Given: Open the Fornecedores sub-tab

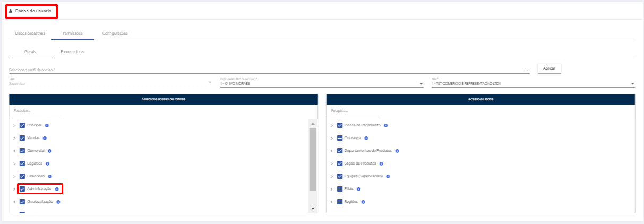Looking at the screenshot, I should pos(73,52).
